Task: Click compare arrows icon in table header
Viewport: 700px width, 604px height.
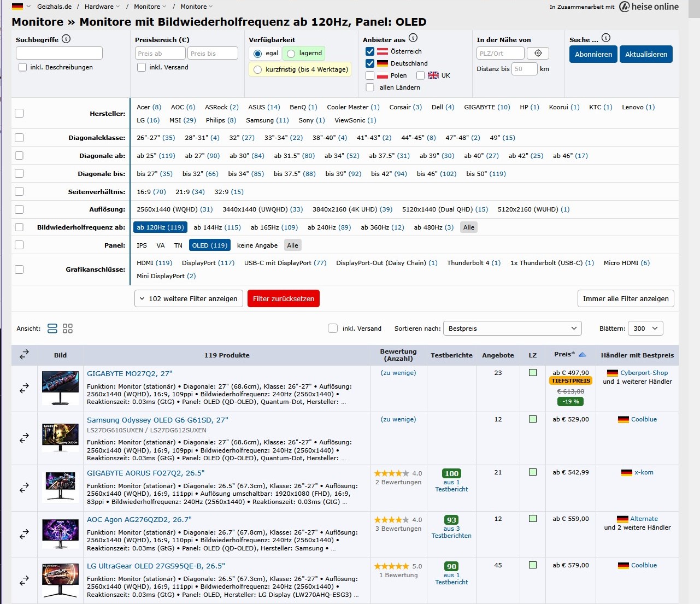Action: [x=24, y=355]
